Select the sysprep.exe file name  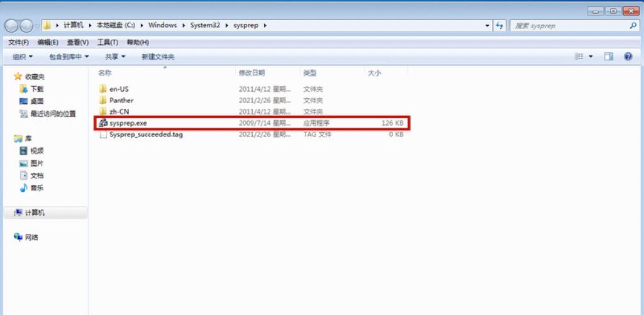128,123
